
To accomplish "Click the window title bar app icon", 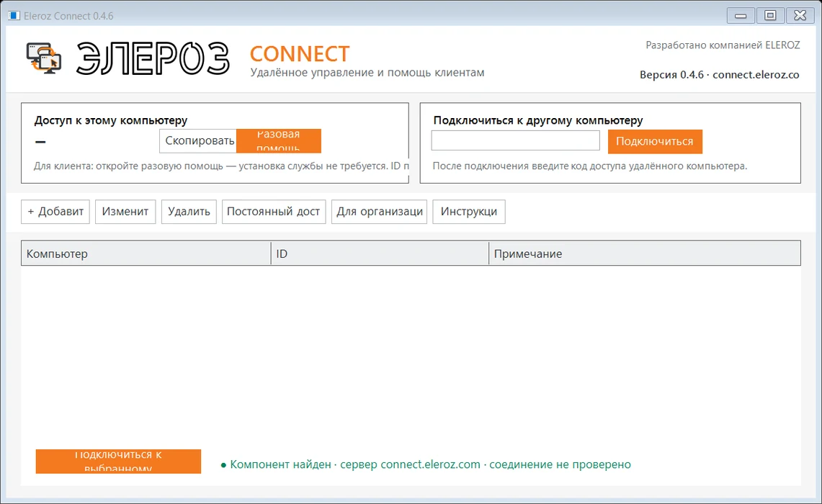I will point(14,16).
